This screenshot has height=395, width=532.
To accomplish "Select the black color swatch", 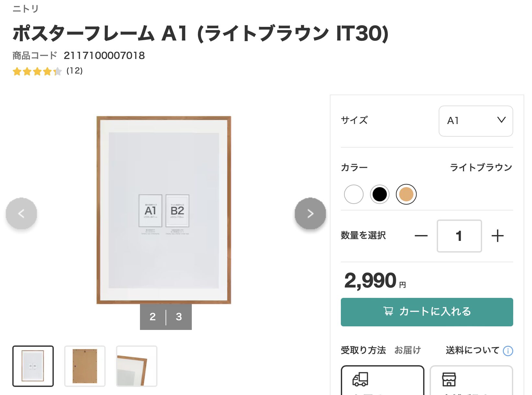I will pos(379,194).
